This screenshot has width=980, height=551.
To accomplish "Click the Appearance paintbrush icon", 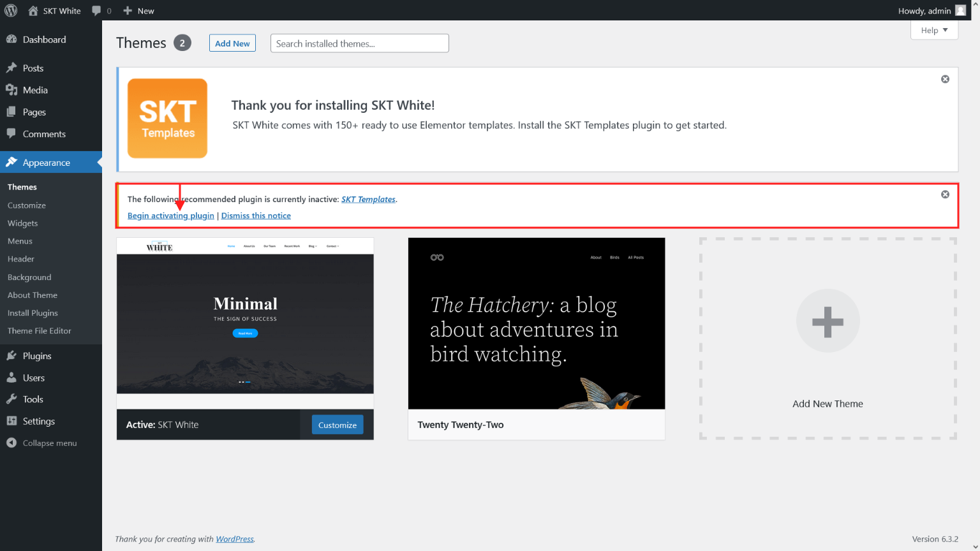I will tap(11, 162).
